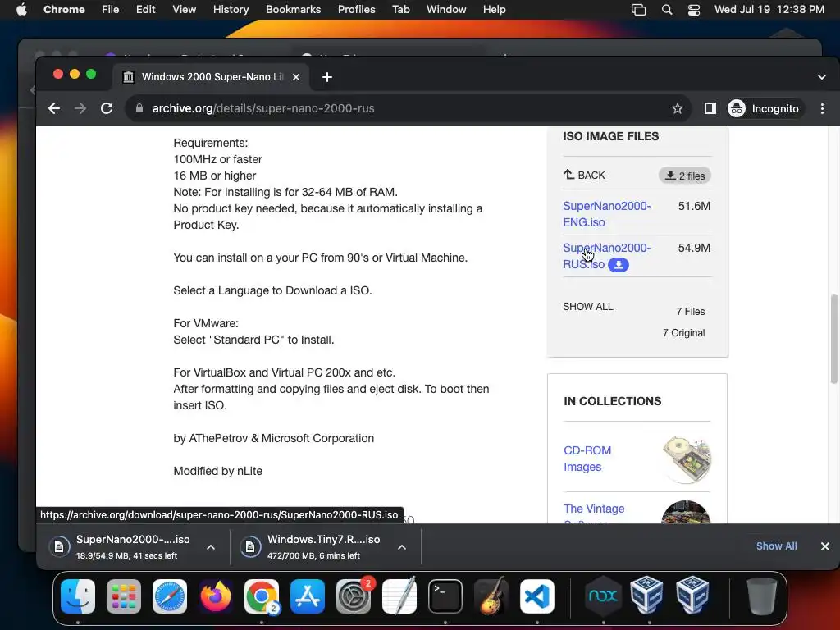Screen dimensions: 840x630
Task: Open the Window menu
Action: 446,9
